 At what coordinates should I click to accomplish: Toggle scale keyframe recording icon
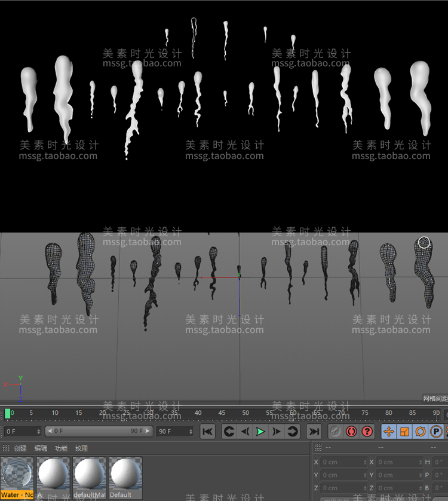click(x=404, y=432)
